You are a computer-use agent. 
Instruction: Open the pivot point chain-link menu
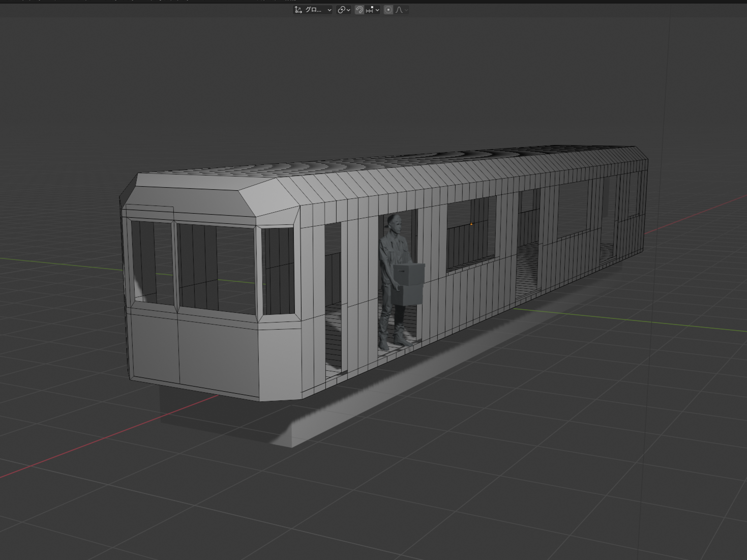click(x=344, y=10)
